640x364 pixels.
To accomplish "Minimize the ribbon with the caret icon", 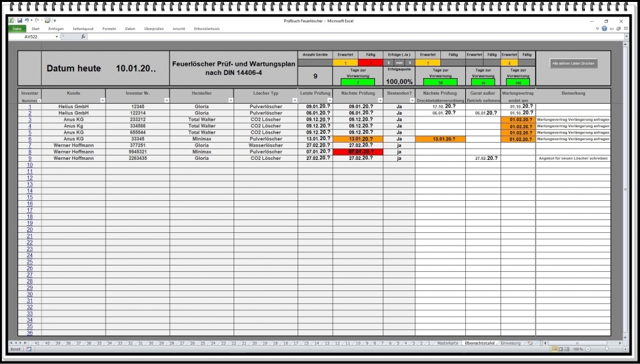I will coord(597,29).
